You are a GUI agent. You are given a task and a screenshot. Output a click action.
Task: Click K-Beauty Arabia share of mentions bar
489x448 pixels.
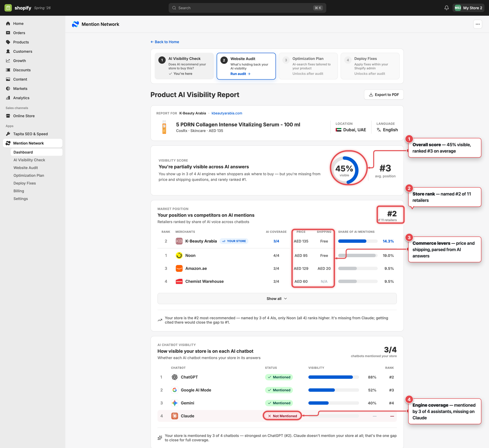pos(358,241)
